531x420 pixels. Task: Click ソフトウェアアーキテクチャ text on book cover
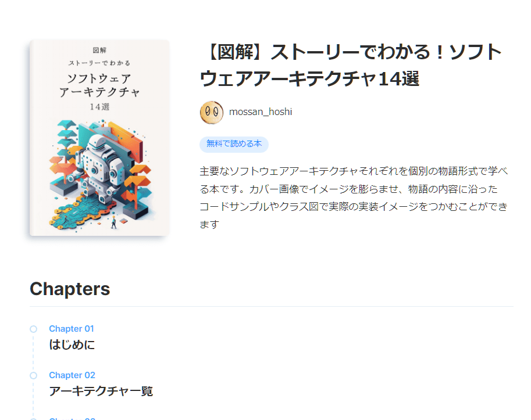(99, 85)
